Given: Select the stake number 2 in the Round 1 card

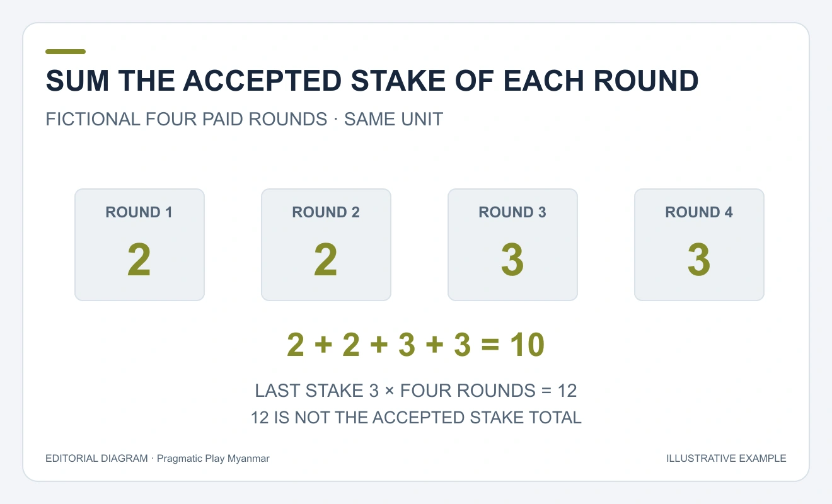Looking at the screenshot, I should click(x=139, y=260).
